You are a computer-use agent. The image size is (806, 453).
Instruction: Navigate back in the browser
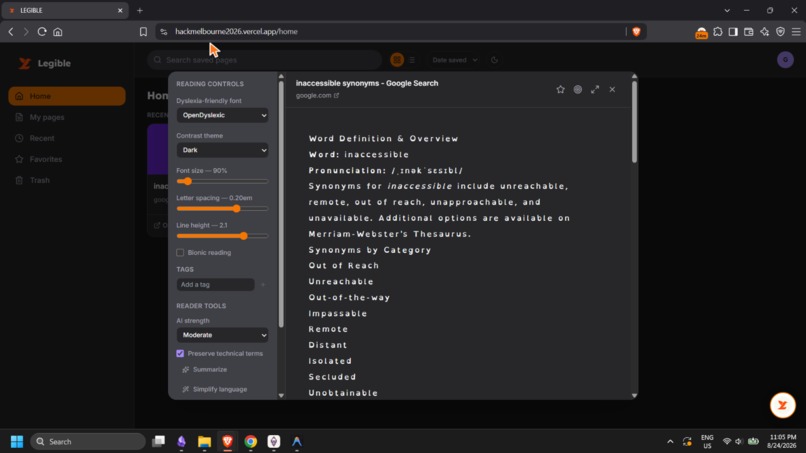click(x=11, y=31)
